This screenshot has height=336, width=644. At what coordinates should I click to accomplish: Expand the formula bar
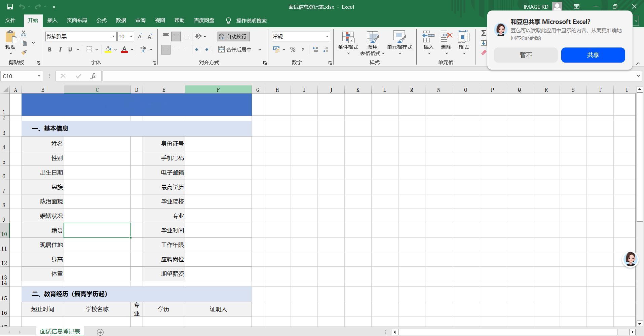638,76
